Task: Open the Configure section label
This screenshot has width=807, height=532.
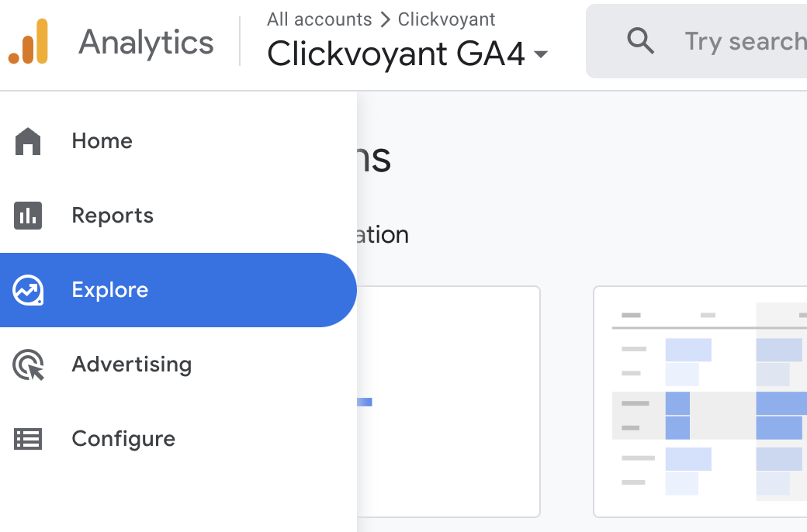Action: point(123,439)
